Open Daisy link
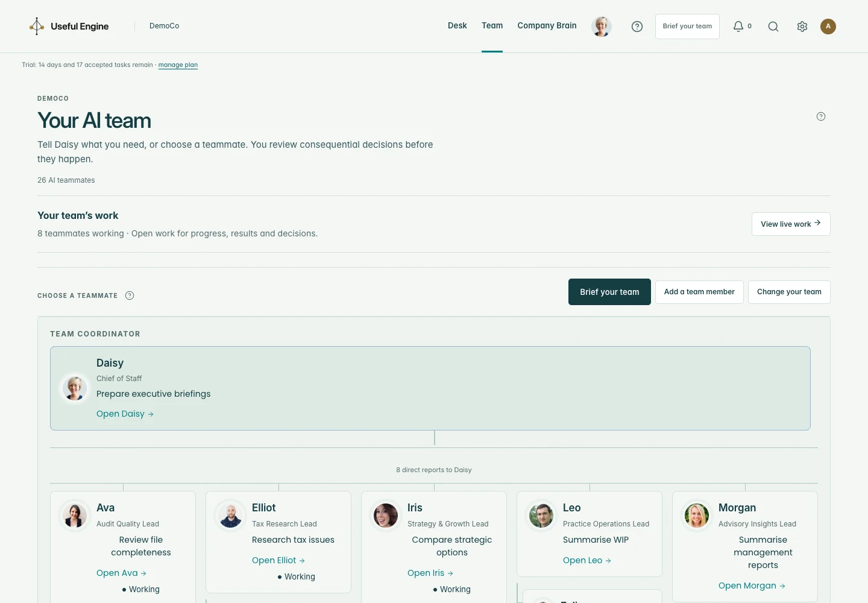 point(125,414)
